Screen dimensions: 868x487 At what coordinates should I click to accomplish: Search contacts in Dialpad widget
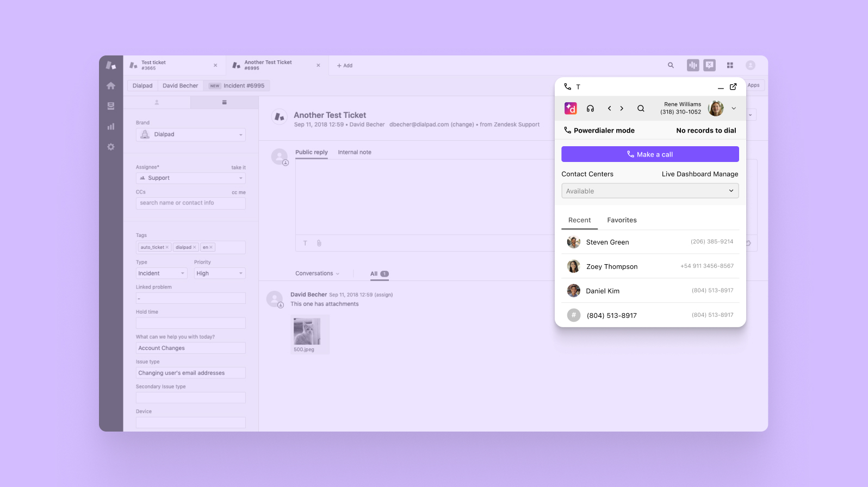coord(641,108)
